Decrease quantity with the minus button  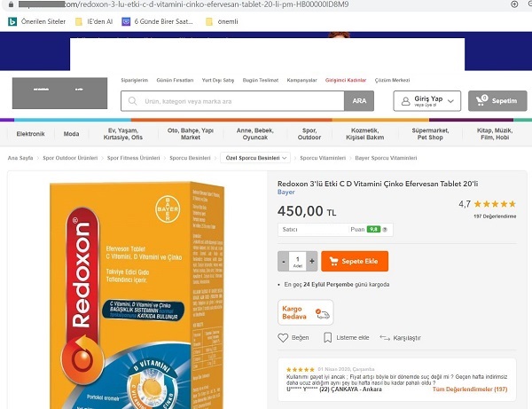coord(284,261)
